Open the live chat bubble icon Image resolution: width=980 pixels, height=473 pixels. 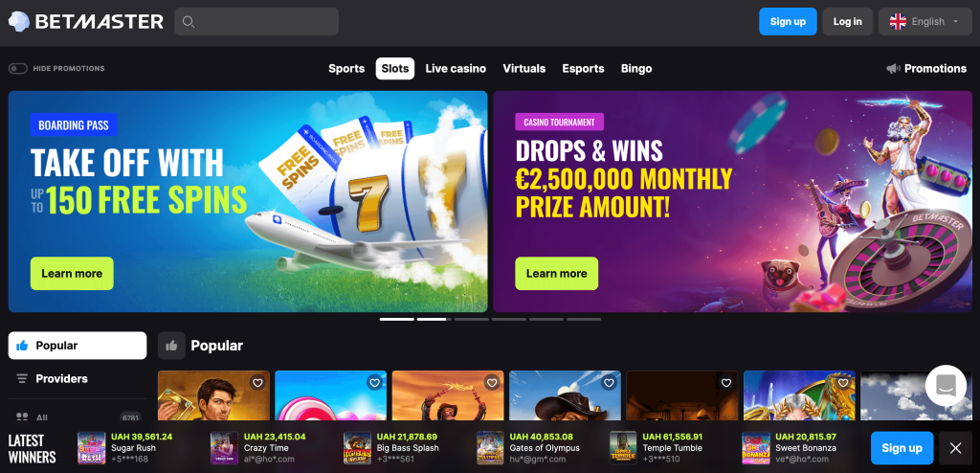(946, 386)
